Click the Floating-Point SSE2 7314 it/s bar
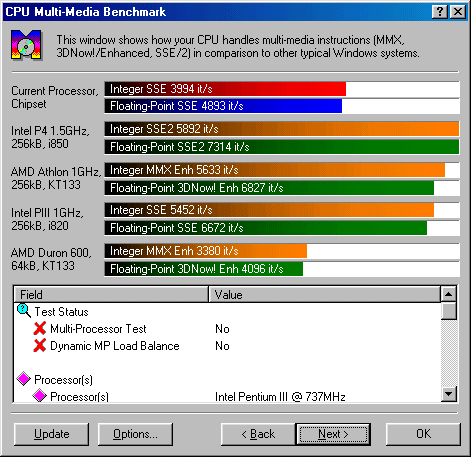471x457 pixels. coord(282,147)
